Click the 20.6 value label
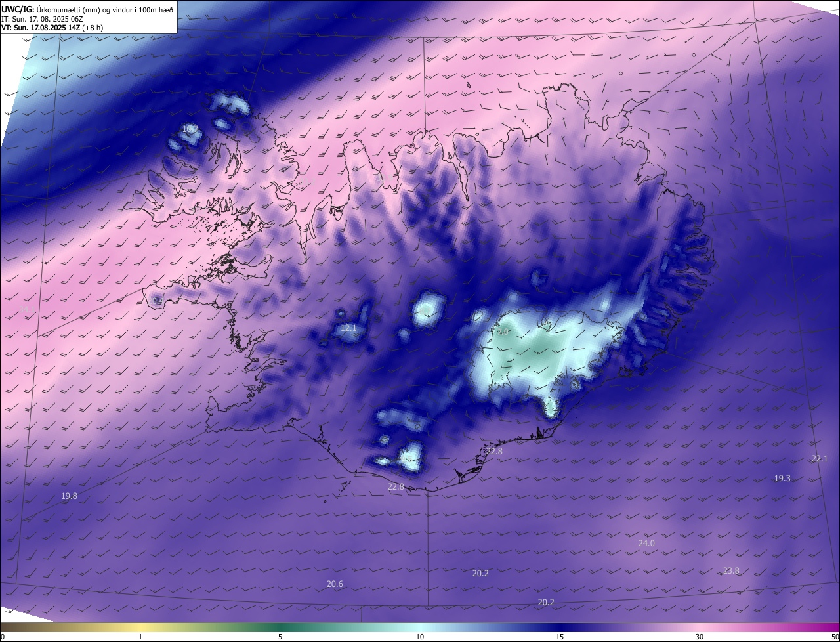 click(335, 584)
